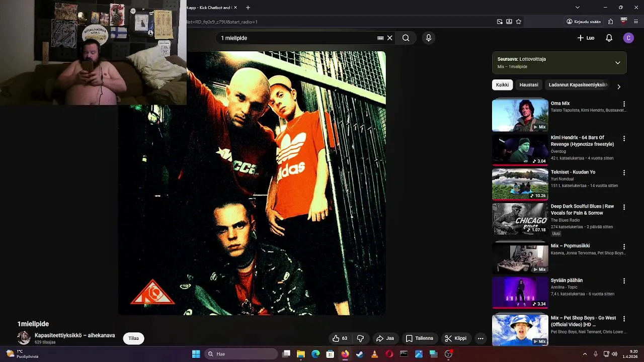Dislike the video with thumbs down
644x362 pixels.
pyautogui.click(x=360, y=338)
